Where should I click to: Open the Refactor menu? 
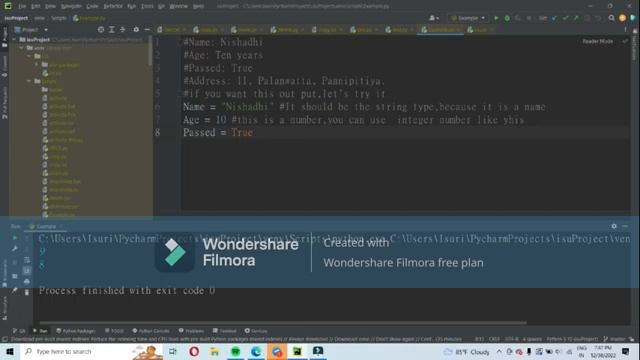pyautogui.click(x=113, y=6)
